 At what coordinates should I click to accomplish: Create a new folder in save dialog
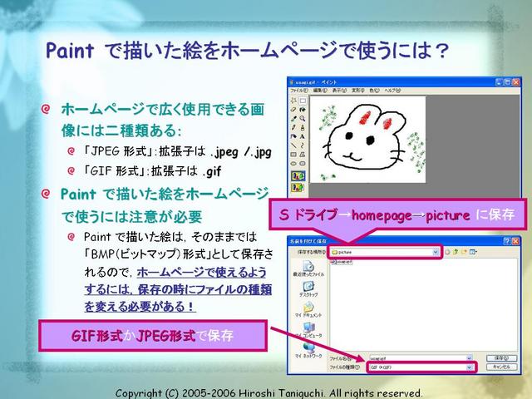pos(464,252)
